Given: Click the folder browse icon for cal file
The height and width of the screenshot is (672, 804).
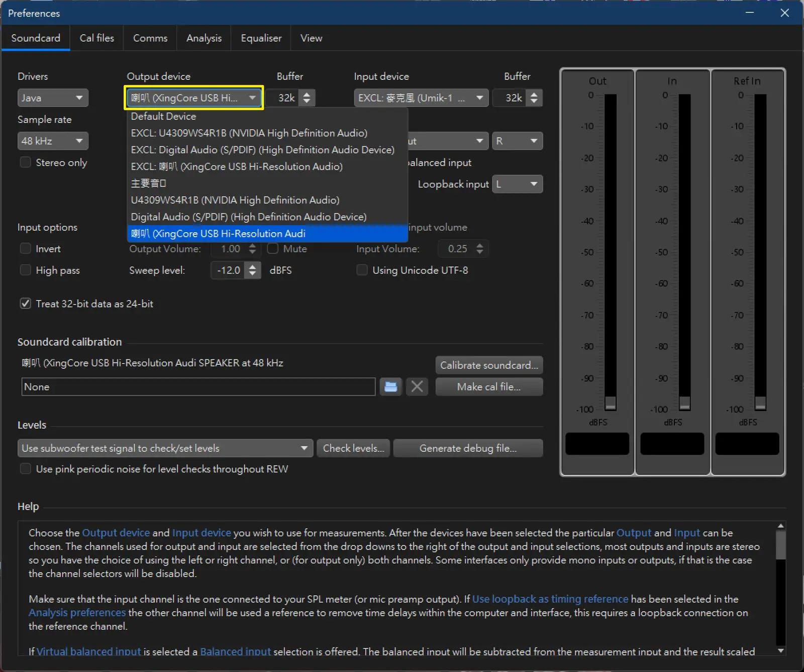Looking at the screenshot, I should click(x=390, y=387).
